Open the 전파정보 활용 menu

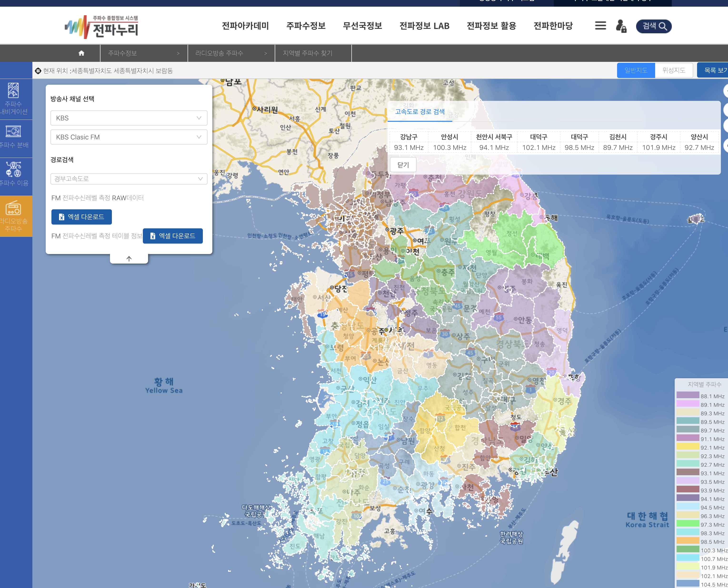pos(491,26)
